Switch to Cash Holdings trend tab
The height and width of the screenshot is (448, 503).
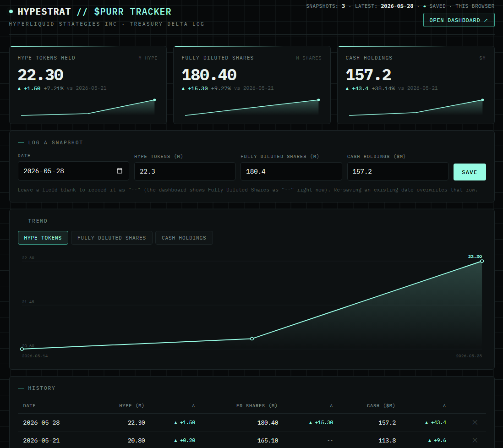tap(184, 238)
